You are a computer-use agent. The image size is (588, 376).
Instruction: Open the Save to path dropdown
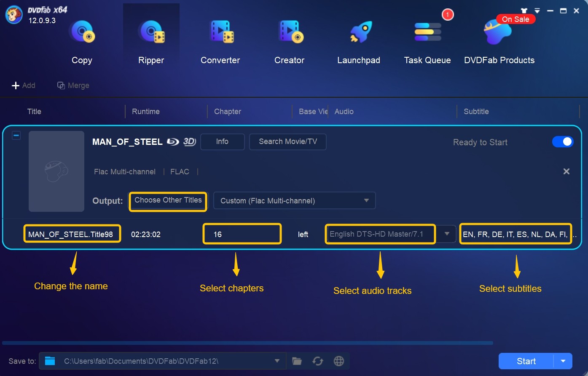pyautogui.click(x=277, y=361)
